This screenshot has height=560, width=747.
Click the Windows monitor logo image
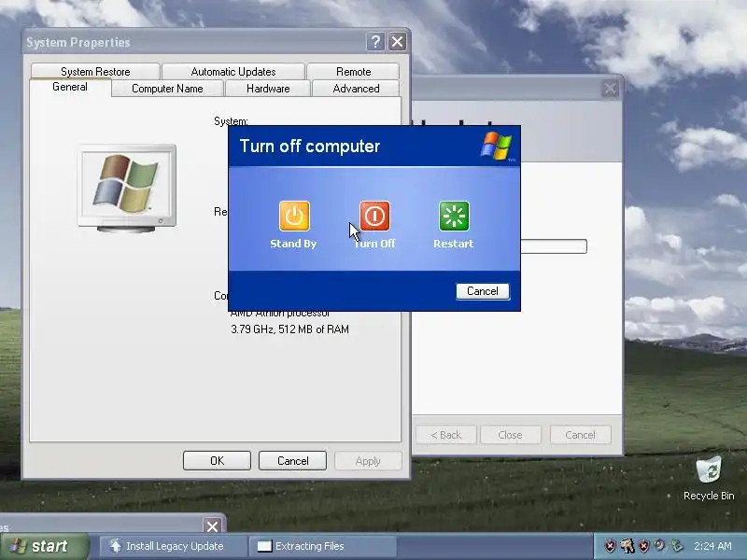[x=127, y=189]
